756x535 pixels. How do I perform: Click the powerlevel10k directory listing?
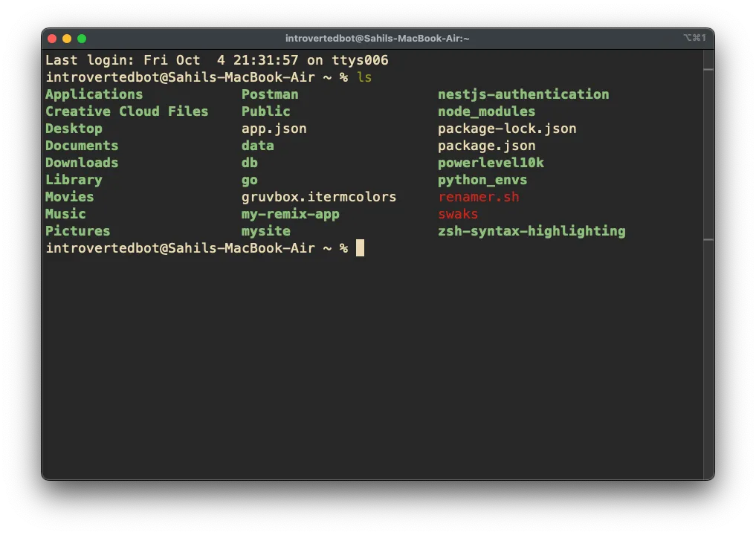coord(491,163)
